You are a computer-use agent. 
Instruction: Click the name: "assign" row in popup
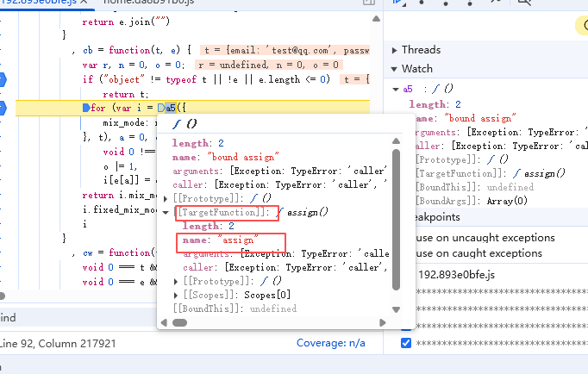click(x=221, y=240)
